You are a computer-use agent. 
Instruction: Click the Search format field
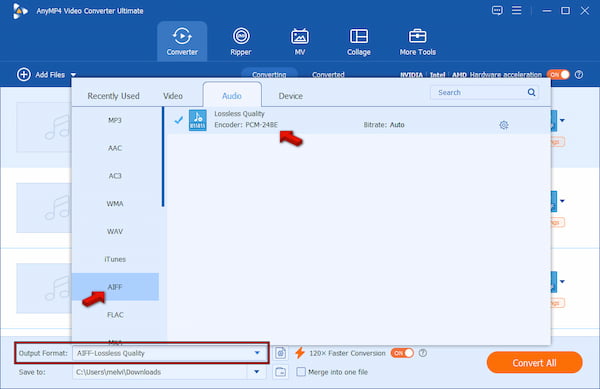point(484,92)
